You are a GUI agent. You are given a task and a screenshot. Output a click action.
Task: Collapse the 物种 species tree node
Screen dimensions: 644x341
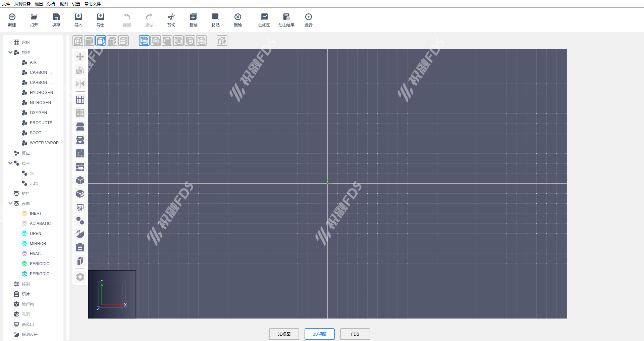point(10,52)
